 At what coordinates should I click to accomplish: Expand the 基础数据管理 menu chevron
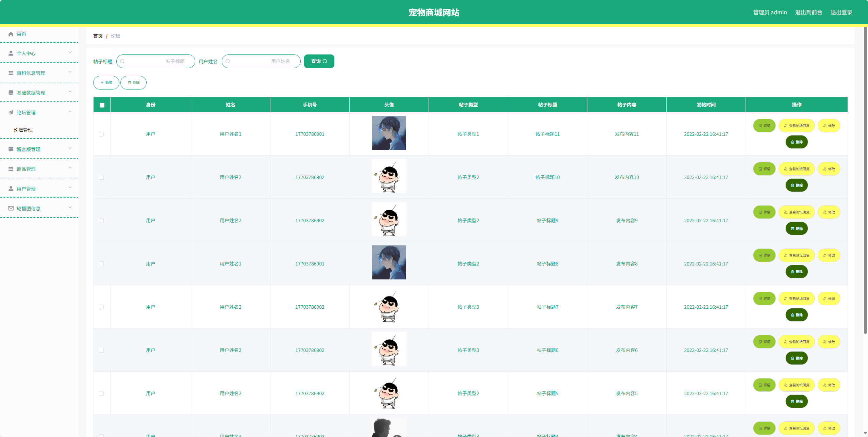(70, 92)
